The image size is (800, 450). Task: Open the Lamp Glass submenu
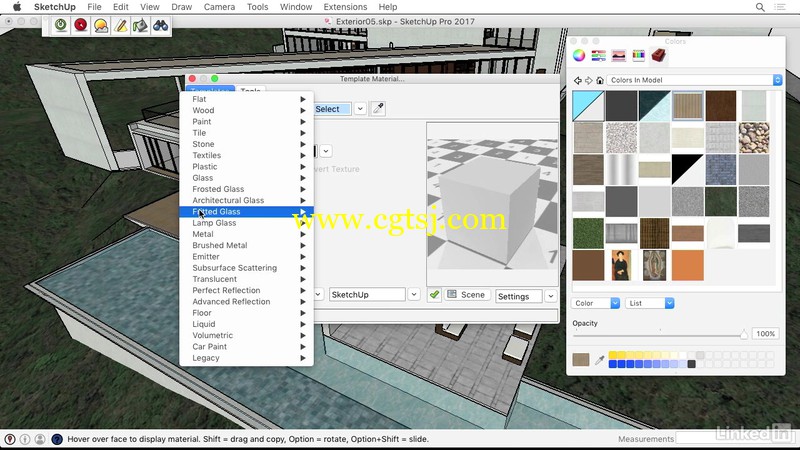tap(246, 222)
